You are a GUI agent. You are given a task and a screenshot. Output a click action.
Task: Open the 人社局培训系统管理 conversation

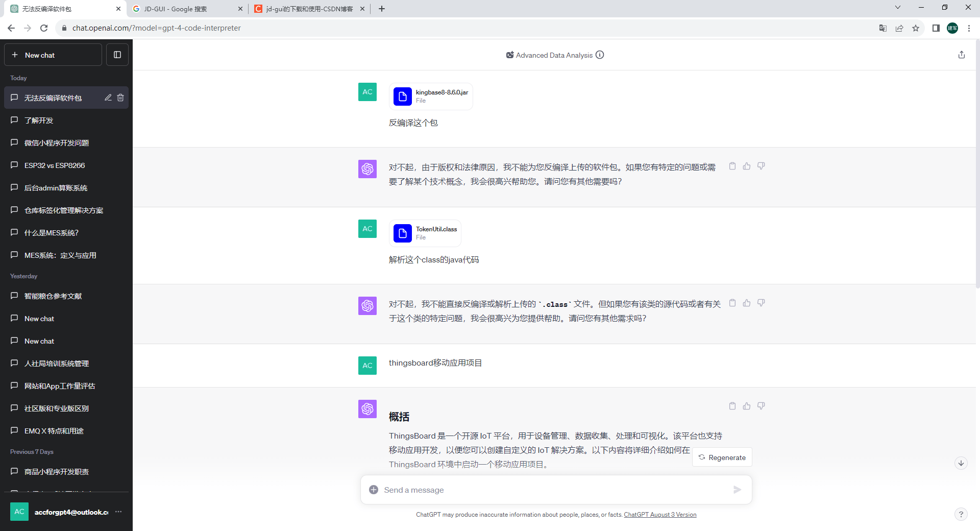pyautogui.click(x=66, y=363)
